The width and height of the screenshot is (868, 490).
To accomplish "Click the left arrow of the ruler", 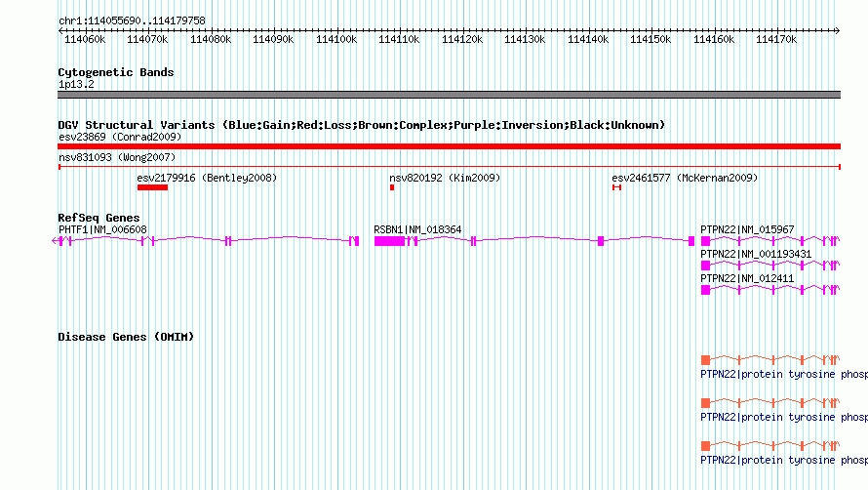I will [x=60, y=30].
